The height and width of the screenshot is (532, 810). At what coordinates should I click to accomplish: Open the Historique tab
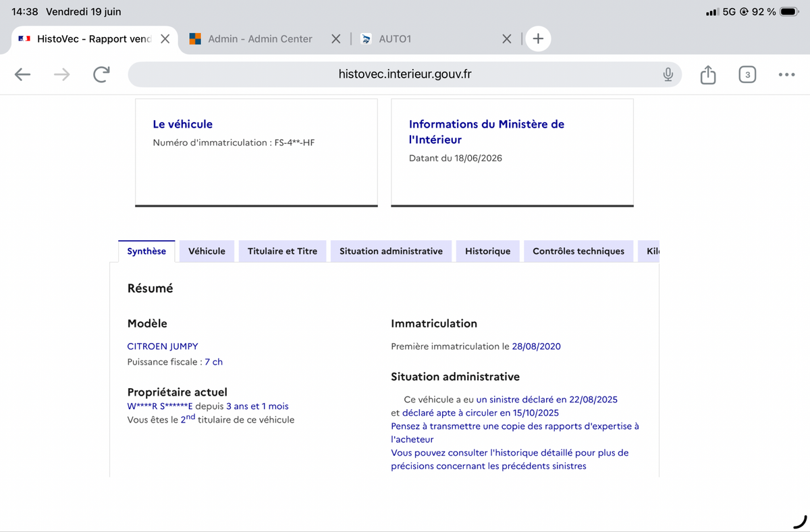(487, 251)
